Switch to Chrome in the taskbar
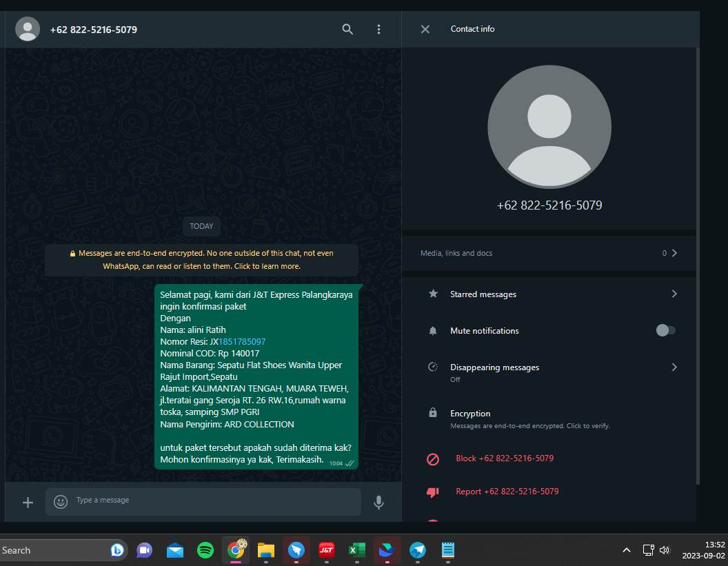Viewport: 728px width, 566px height. [236, 550]
